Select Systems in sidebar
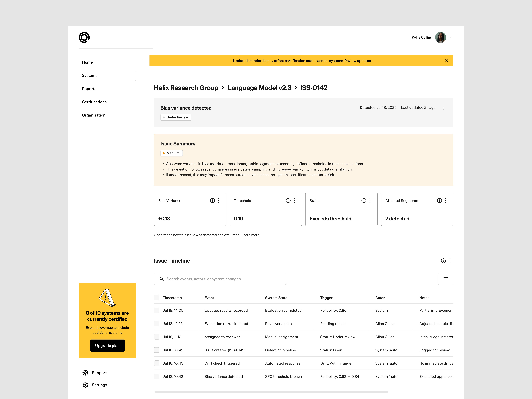This screenshot has height=399, width=532. [107, 75]
